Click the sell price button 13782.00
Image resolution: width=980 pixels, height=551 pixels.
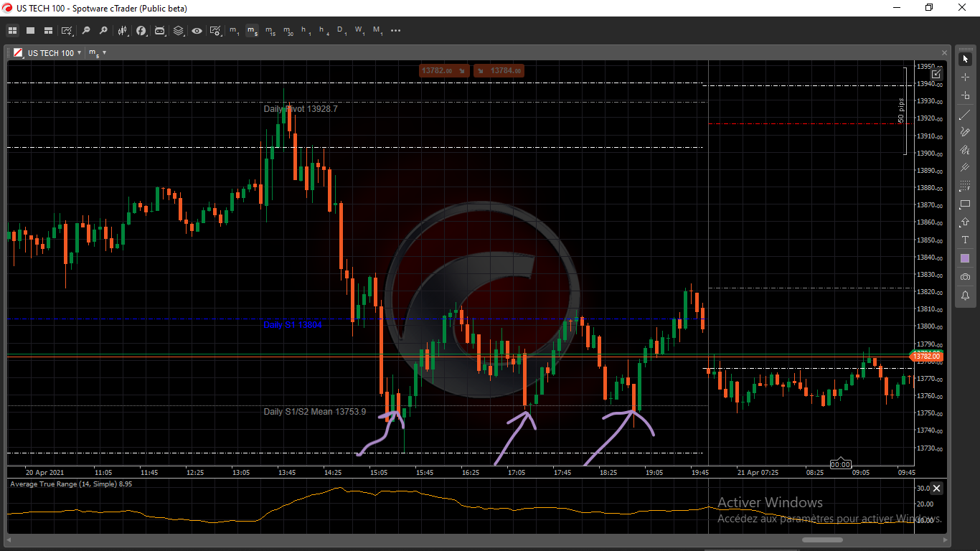444,70
